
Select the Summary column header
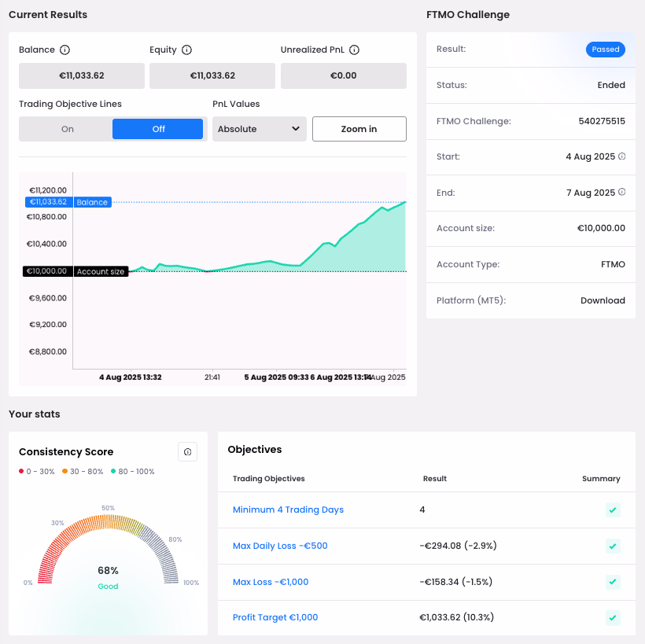coord(601,479)
